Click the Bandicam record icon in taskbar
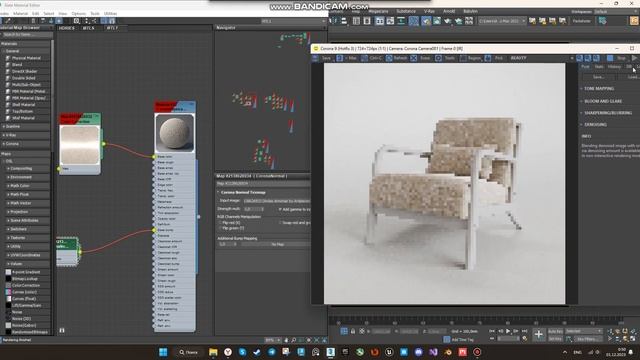Image resolution: width=640 pixels, height=360 pixels. click(477, 352)
